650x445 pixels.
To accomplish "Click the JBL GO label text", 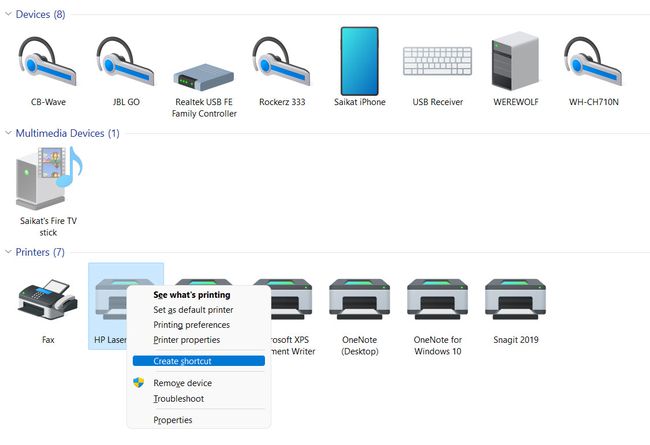I will click(126, 102).
